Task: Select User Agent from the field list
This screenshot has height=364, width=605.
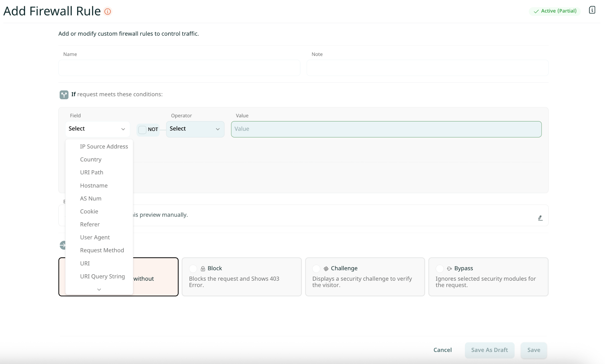Action: 95,237
